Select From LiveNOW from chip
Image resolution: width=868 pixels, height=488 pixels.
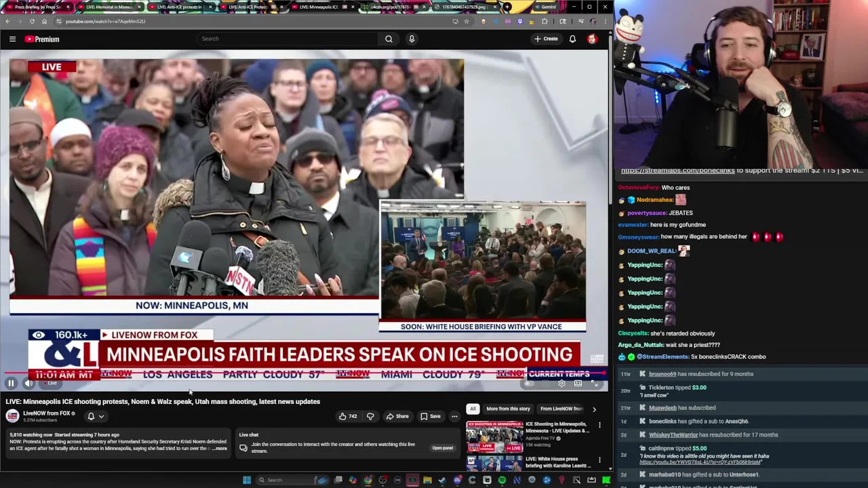[x=561, y=409]
